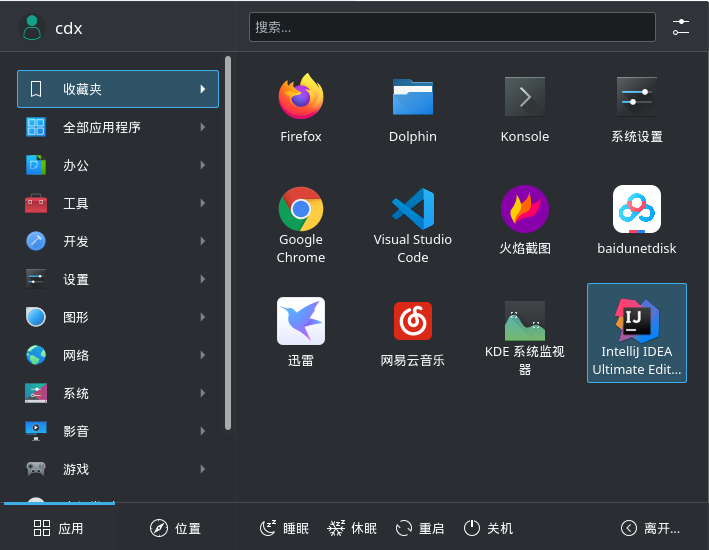Expand the 开发 category arrow
This screenshot has width=709, height=550.
[203, 241]
